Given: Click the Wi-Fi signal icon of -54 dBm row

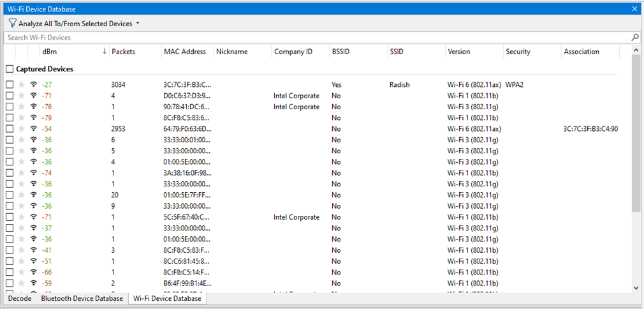Looking at the screenshot, I should pyautogui.click(x=34, y=129).
